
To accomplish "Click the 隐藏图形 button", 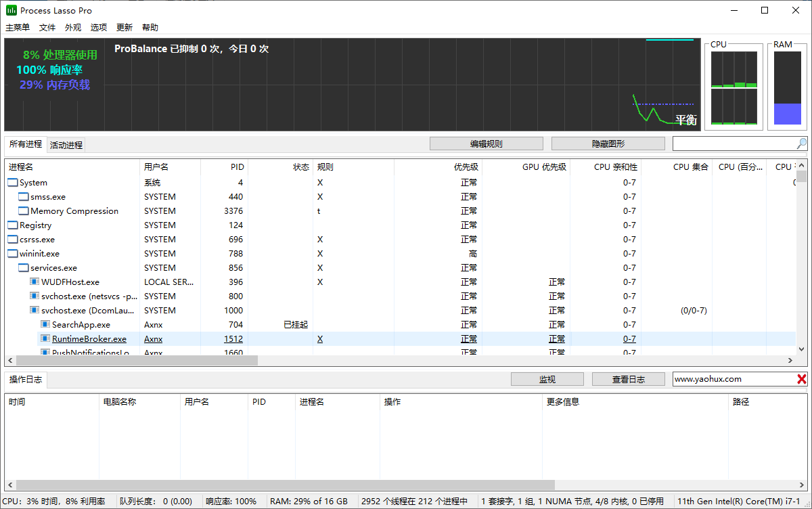I will 608,143.
